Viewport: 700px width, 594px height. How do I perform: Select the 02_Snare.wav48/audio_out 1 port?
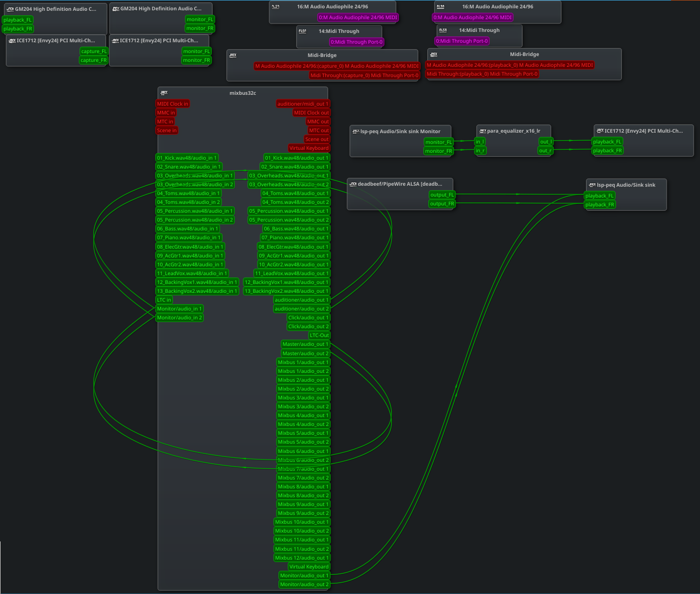295,167
